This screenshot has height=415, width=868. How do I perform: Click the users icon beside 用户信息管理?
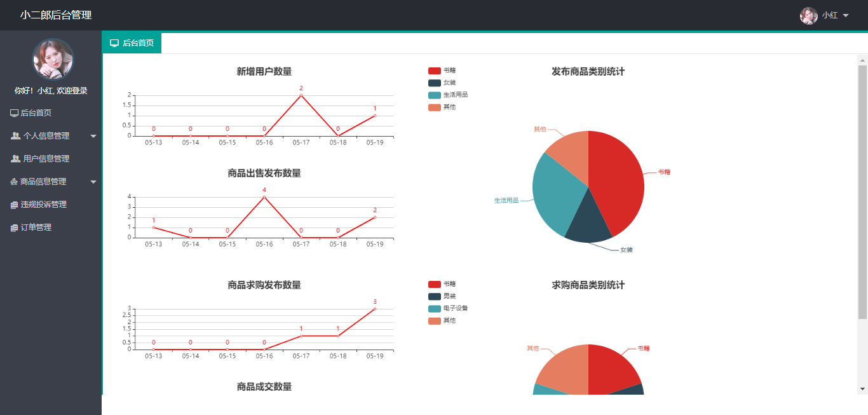click(x=16, y=159)
